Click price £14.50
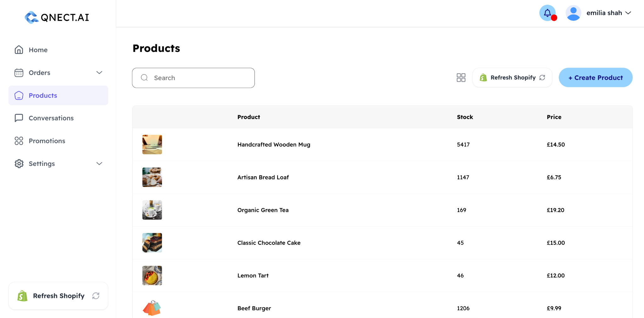The height and width of the screenshot is (318, 644). pos(556,145)
